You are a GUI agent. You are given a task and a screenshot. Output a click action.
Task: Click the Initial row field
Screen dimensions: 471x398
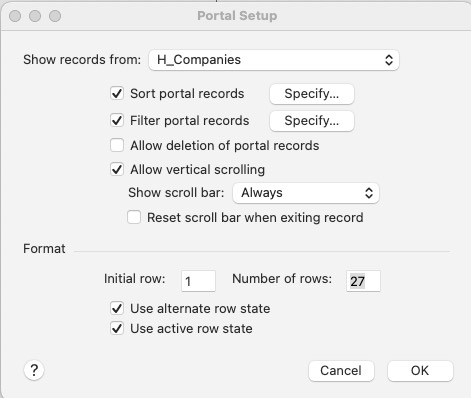point(198,281)
